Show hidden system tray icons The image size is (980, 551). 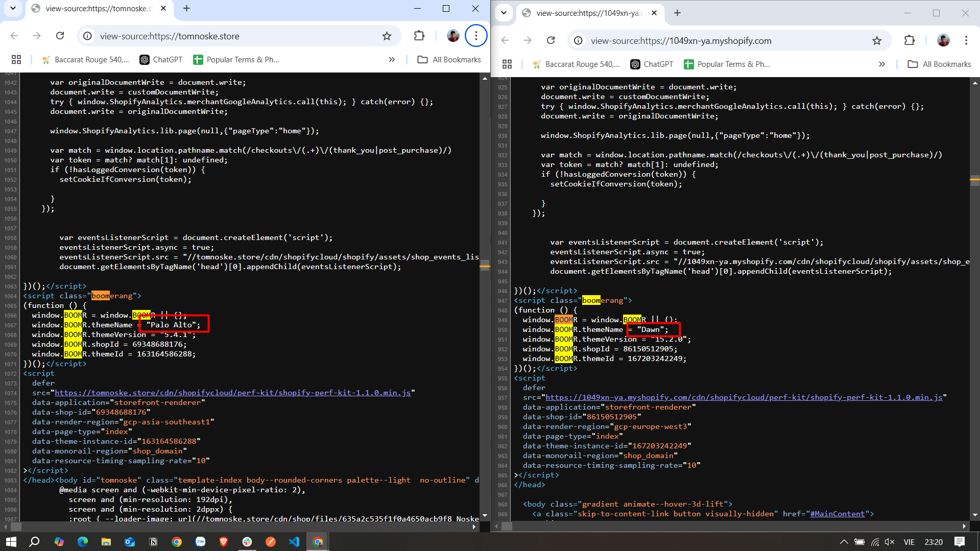pyautogui.click(x=844, y=542)
